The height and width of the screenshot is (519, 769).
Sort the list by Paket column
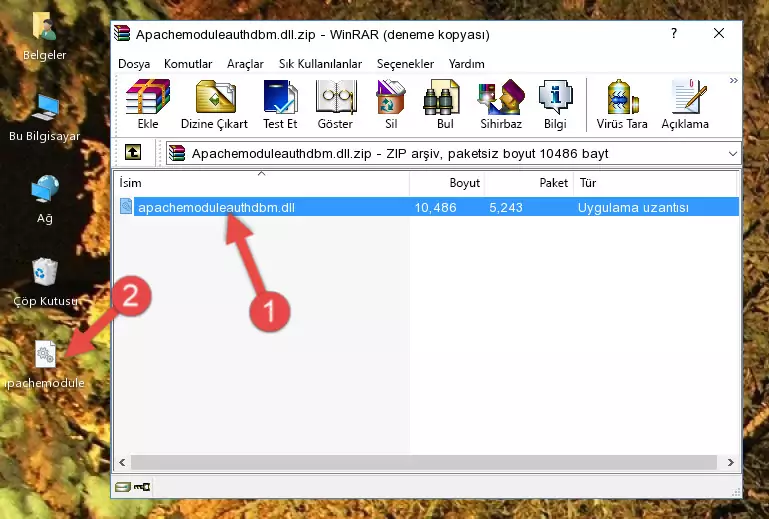[x=529, y=182]
